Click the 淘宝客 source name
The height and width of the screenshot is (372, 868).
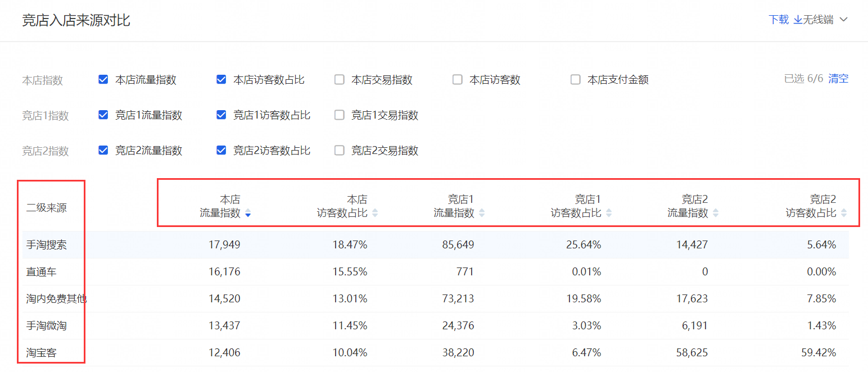41,353
